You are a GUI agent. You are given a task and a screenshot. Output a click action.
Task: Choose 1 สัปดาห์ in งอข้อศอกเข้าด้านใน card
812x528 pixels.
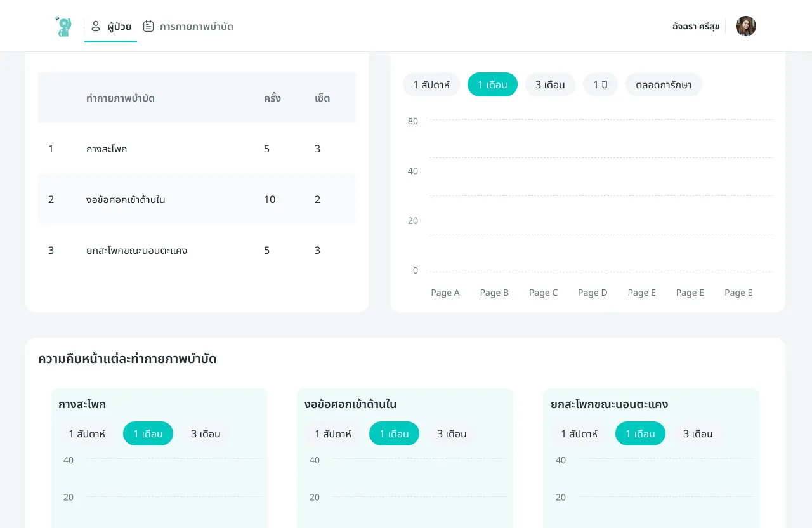pyautogui.click(x=333, y=434)
